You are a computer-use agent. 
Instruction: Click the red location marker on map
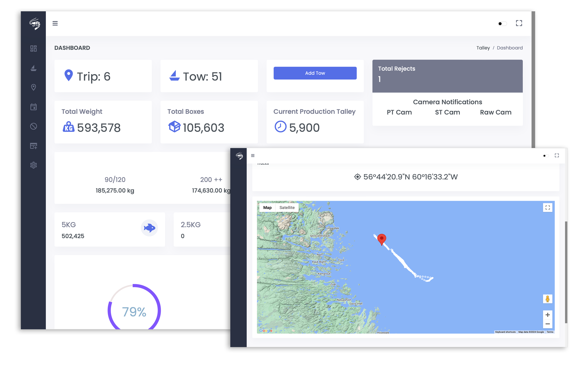tap(382, 239)
